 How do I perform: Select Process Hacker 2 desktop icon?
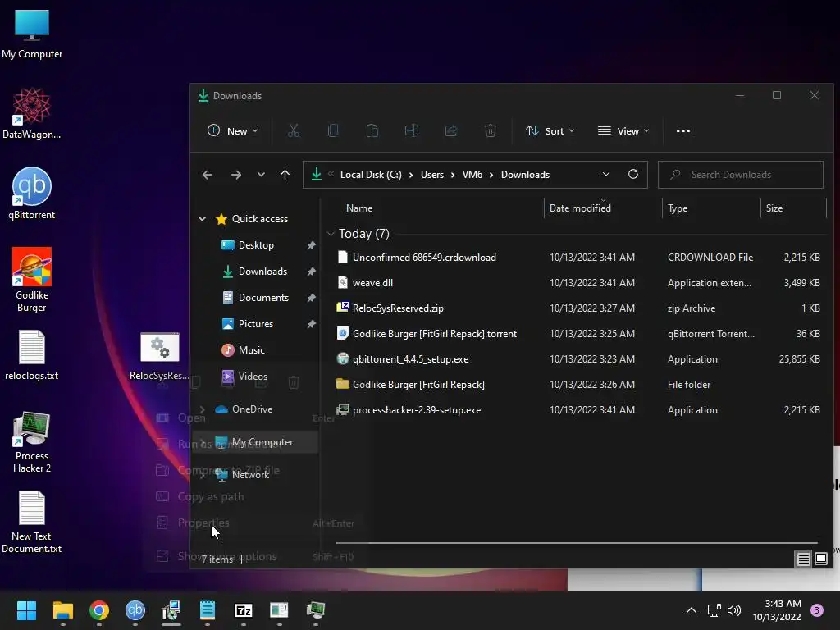point(32,442)
